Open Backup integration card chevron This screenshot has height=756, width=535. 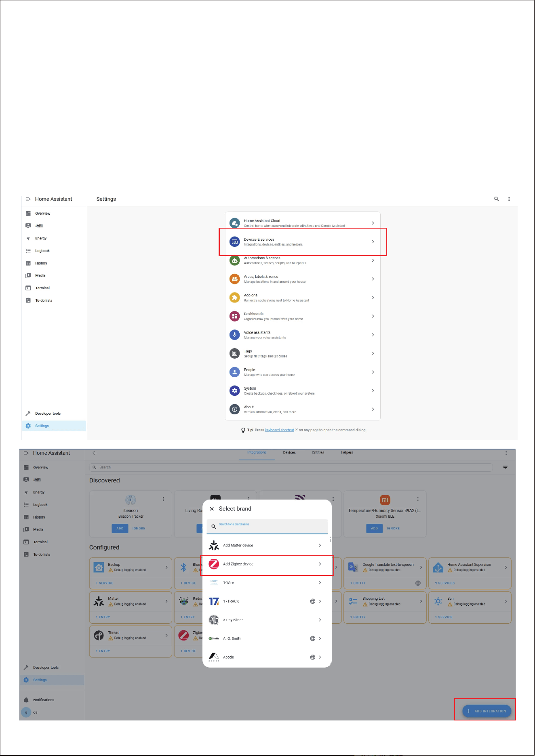point(166,567)
